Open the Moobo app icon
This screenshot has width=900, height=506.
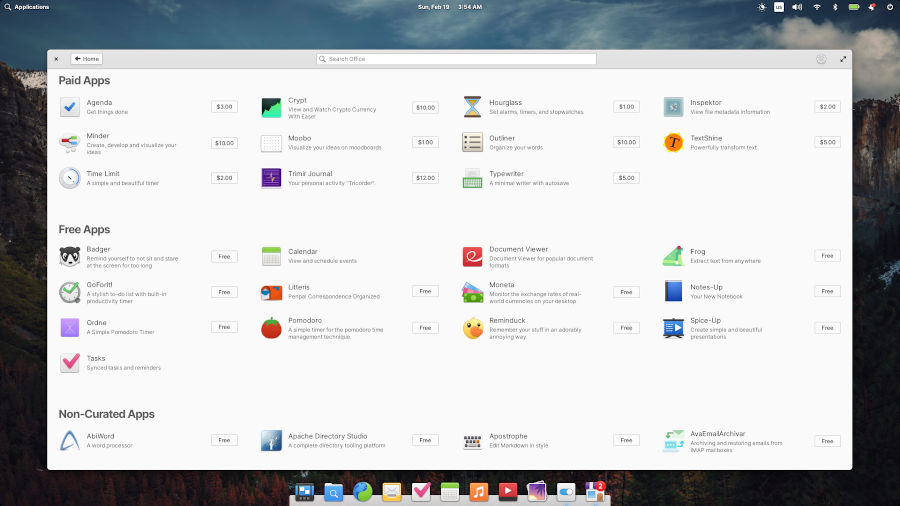coord(271,142)
